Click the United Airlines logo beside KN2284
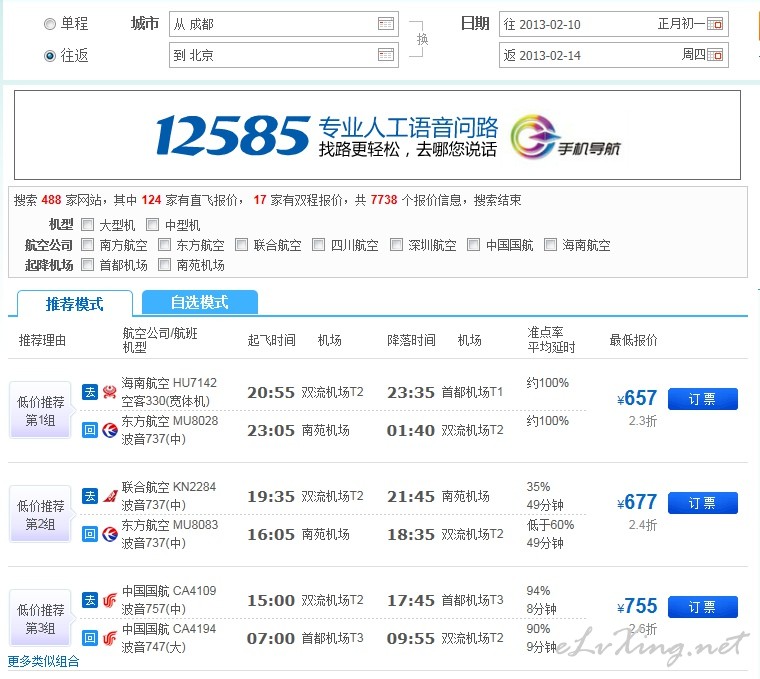 point(110,496)
